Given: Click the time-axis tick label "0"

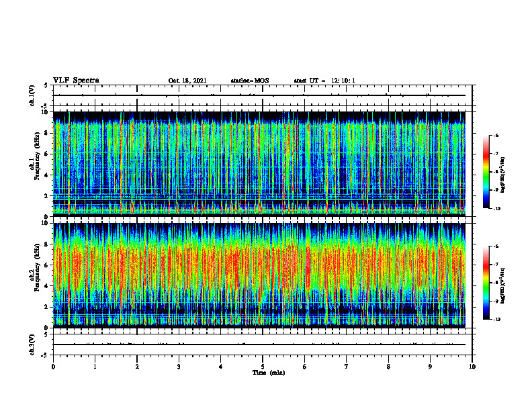Looking at the screenshot, I should coord(53,367).
